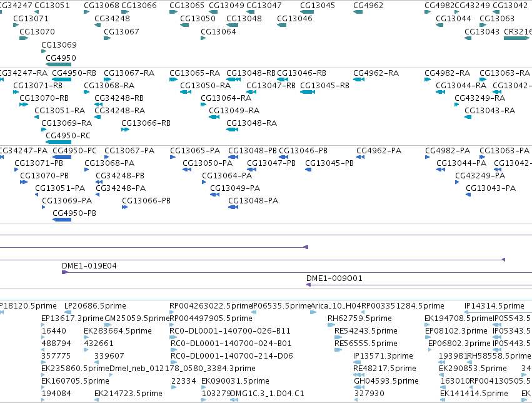
Task: Click gene CG13050
Action: coord(198,18)
